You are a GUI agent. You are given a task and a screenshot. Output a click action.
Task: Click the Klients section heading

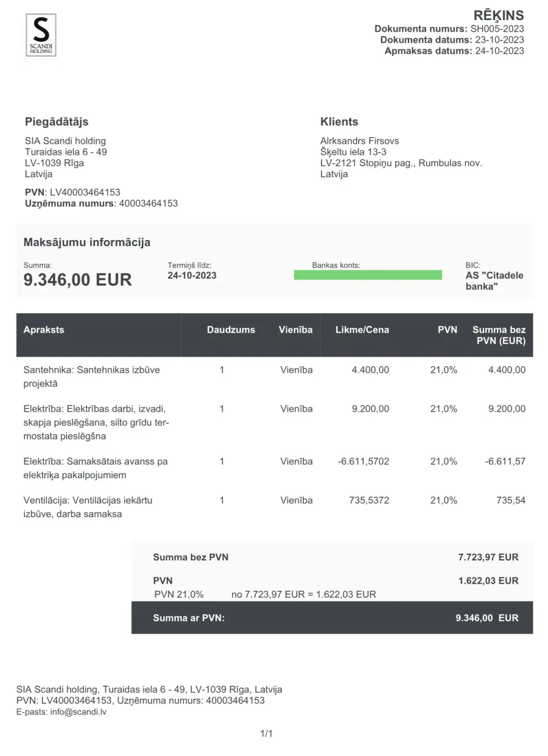[339, 122]
